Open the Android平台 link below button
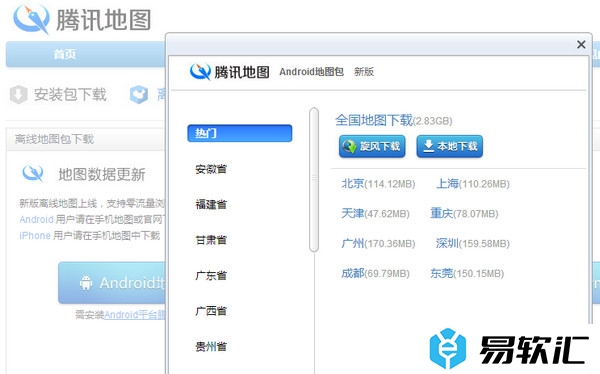 [x=135, y=315]
